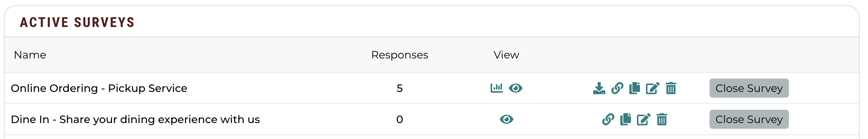The width and height of the screenshot is (868, 139).
Task: Click the Responses column header
Action: pos(399,55)
